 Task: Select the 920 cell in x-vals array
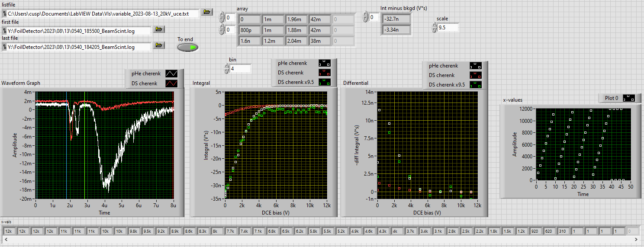(x=536, y=231)
